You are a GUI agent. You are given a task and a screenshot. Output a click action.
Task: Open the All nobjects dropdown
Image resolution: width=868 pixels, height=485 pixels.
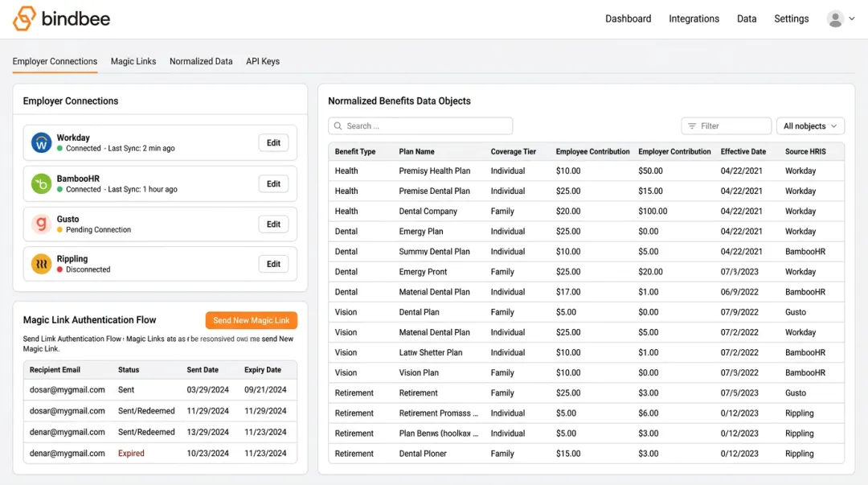pos(810,125)
